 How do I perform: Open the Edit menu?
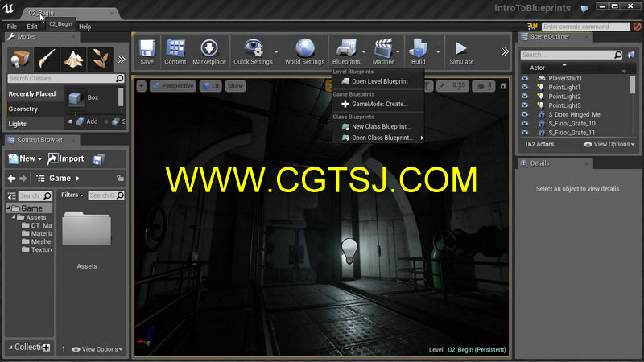click(32, 27)
